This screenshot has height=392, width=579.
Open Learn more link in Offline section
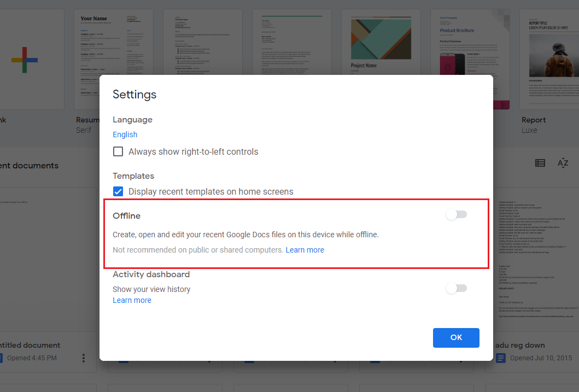[305, 250]
